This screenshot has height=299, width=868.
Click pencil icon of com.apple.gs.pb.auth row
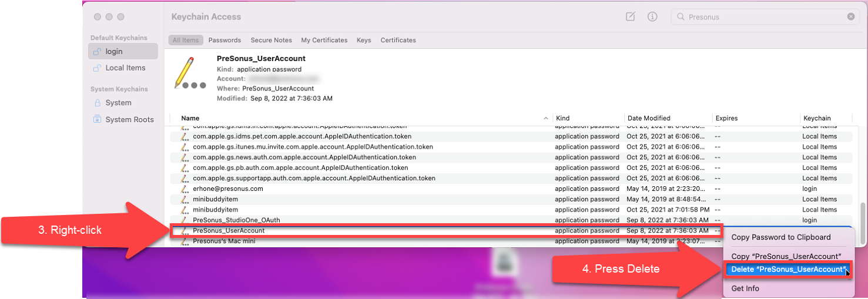coord(185,168)
